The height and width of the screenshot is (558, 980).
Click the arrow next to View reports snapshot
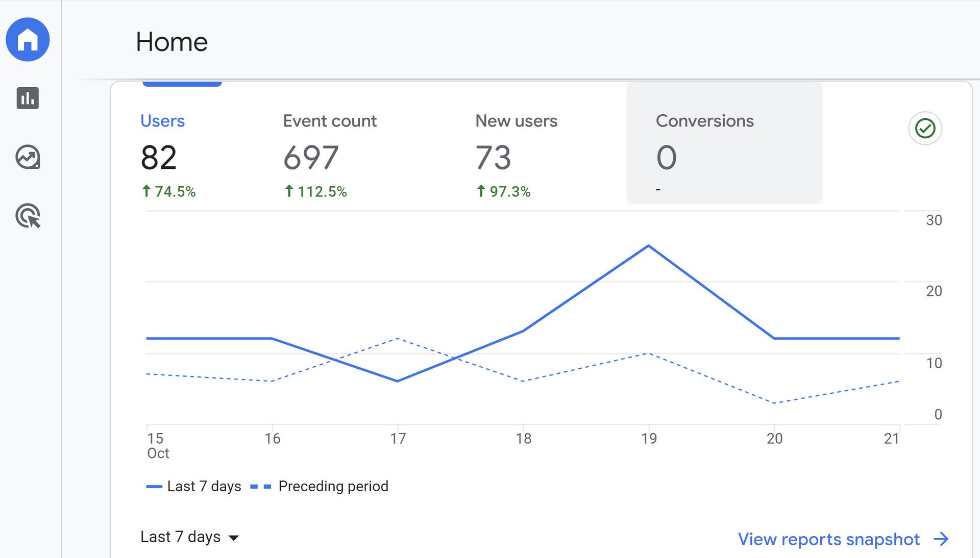[941, 539]
